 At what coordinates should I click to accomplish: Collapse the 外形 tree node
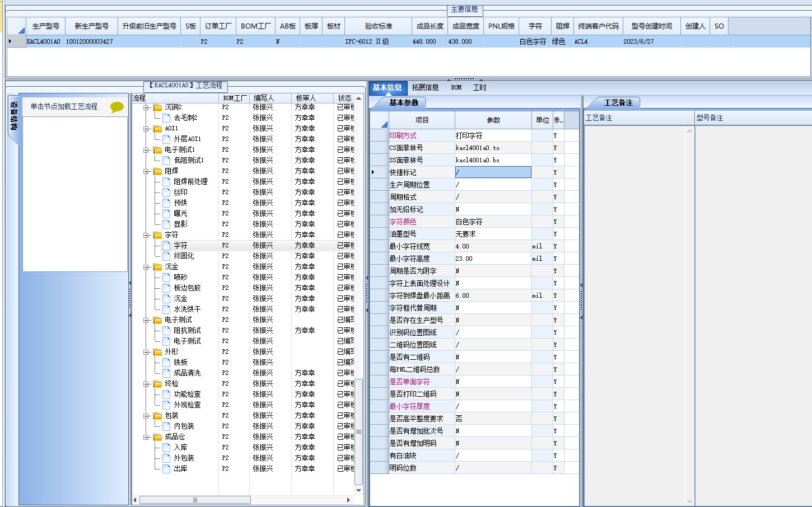pyautogui.click(x=146, y=352)
